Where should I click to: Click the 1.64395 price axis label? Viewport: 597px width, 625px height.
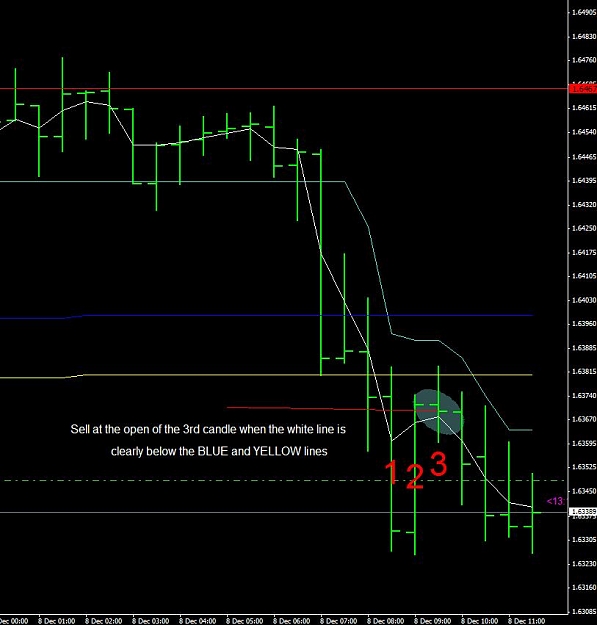pos(584,181)
